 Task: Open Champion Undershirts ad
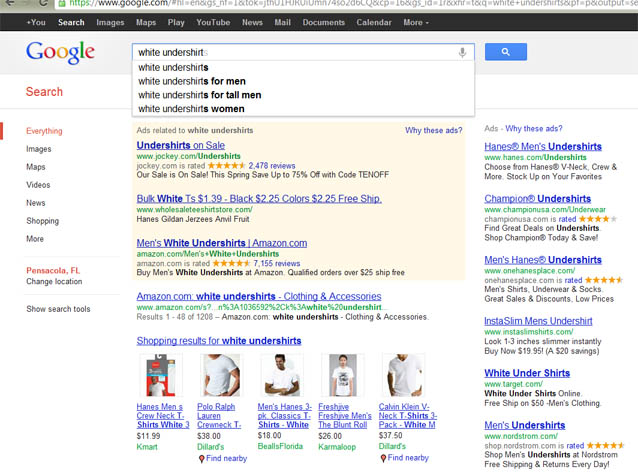537,199
